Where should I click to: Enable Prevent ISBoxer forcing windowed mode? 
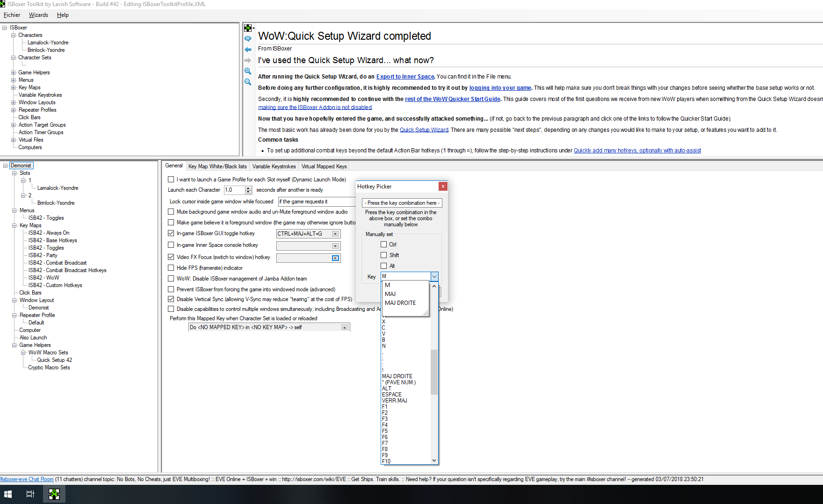click(x=171, y=289)
